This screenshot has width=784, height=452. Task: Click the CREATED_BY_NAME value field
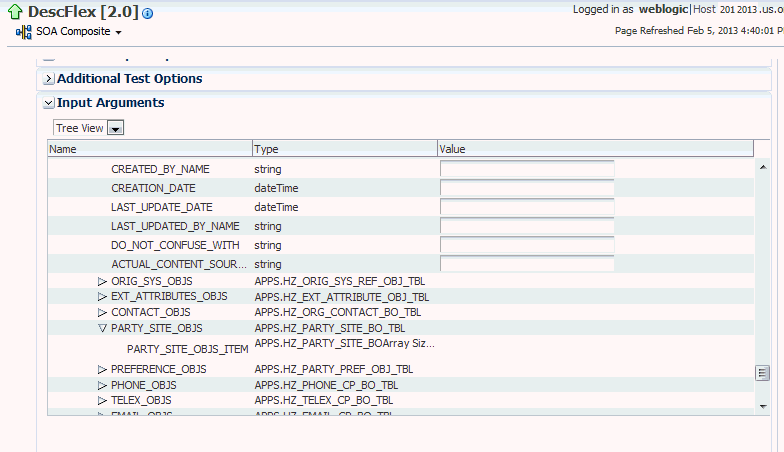pos(527,169)
